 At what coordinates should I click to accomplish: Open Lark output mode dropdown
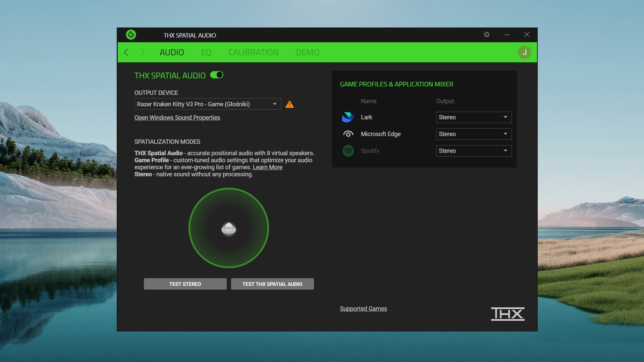[x=474, y=117]
